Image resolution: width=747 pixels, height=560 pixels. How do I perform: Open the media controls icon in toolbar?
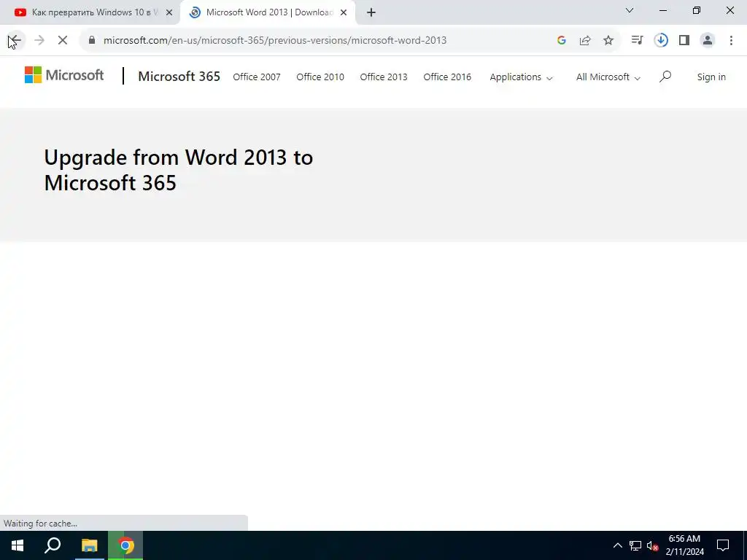(x=637, y=41)
